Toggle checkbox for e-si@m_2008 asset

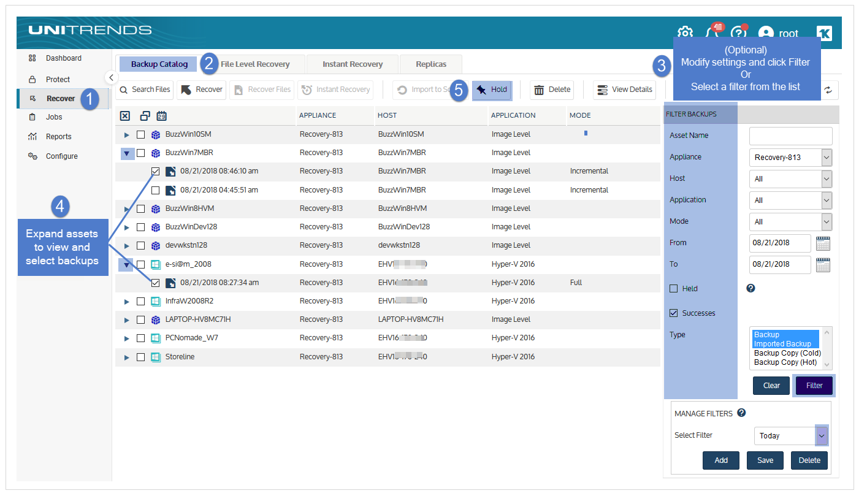(x=140, y=264)
